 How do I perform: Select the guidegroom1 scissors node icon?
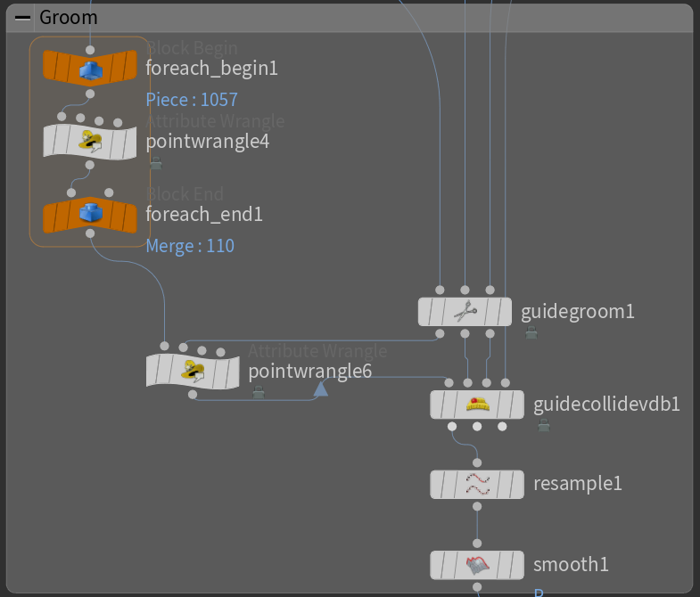(465, 312)
